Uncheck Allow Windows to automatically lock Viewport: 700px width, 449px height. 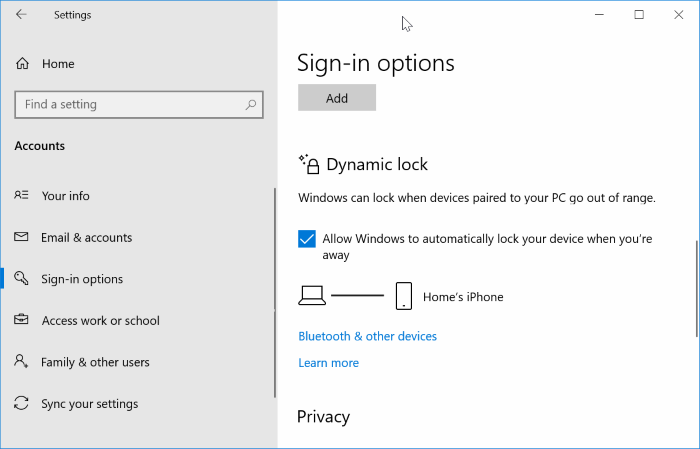click(307, 240)
